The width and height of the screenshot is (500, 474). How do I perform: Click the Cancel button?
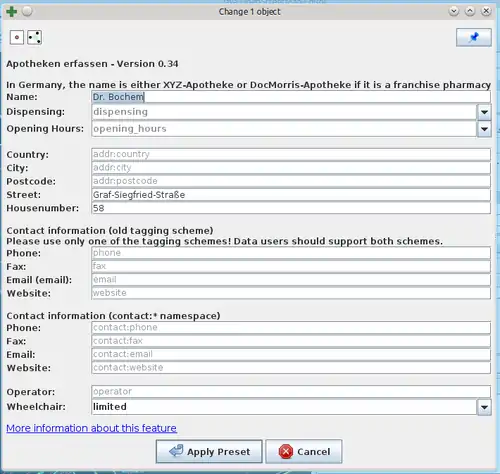click(304, 452)
